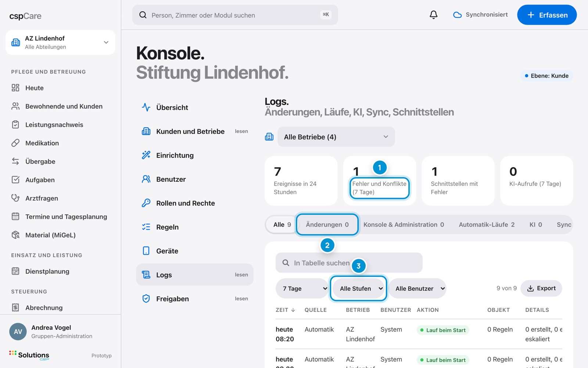Open the Alle Benutzer dropdown
588x368 pixels.
pos(417,289)
